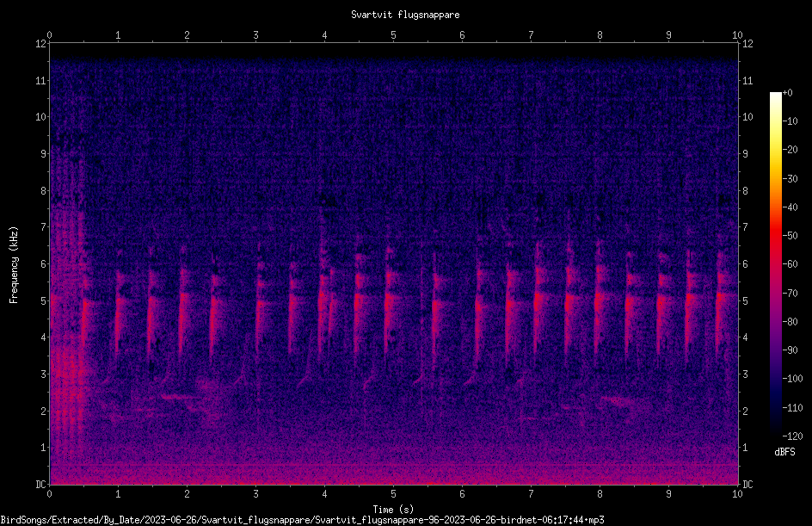Click the '10' tick on the top time axis

737,35
